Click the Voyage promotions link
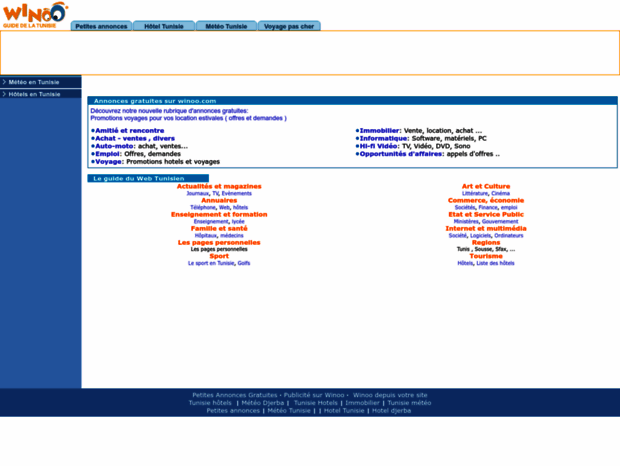The height and width of the screenshot is (466, 620). (108, 162)
